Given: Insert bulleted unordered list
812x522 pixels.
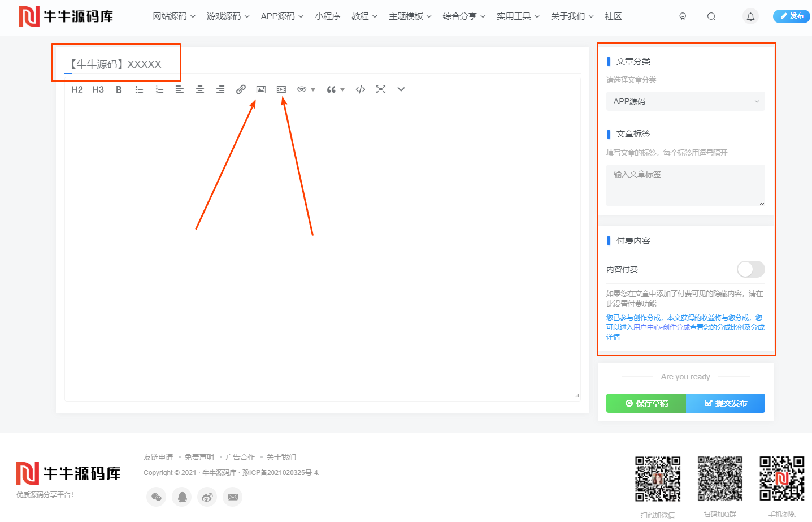Looking at the screenshot, I should point(139,89).
